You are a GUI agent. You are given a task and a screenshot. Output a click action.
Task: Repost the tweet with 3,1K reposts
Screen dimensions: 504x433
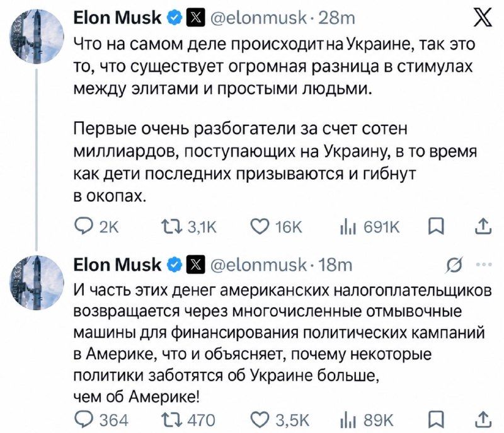click(x=189, y=227)
